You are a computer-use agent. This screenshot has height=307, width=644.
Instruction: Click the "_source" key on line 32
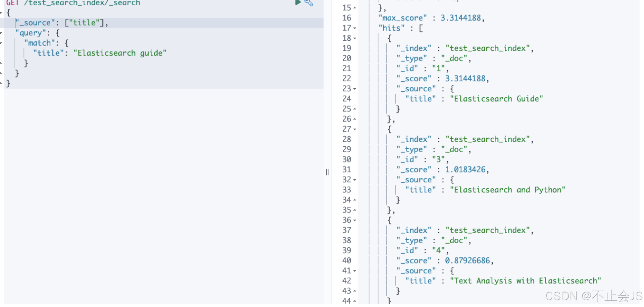tap(416, 180)
